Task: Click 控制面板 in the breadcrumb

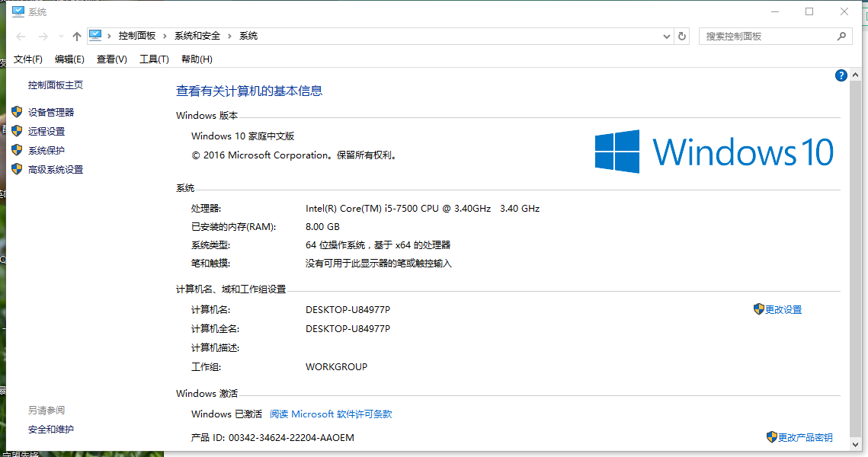Action: click(136, 36)
